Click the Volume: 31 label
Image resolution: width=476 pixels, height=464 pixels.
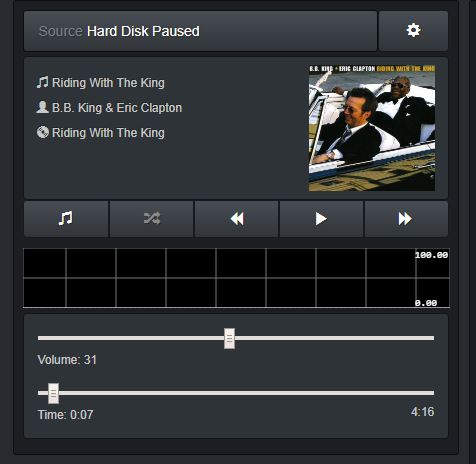pyautogui.click(x=67, y=360)
